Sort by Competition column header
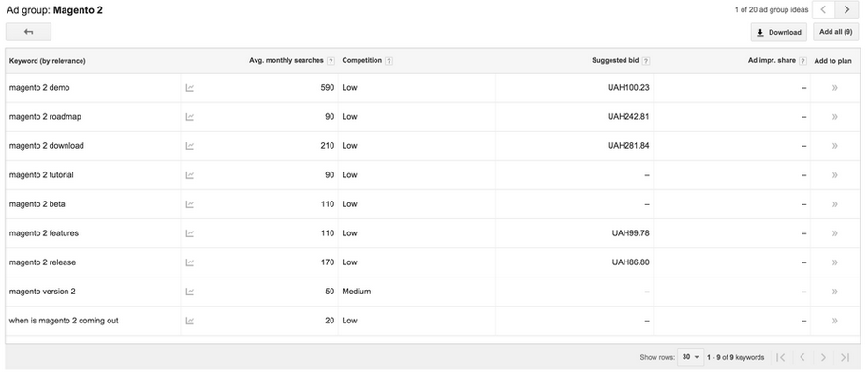Image resolution: width=868 pixels, height=374 pixels. (362, 60)
